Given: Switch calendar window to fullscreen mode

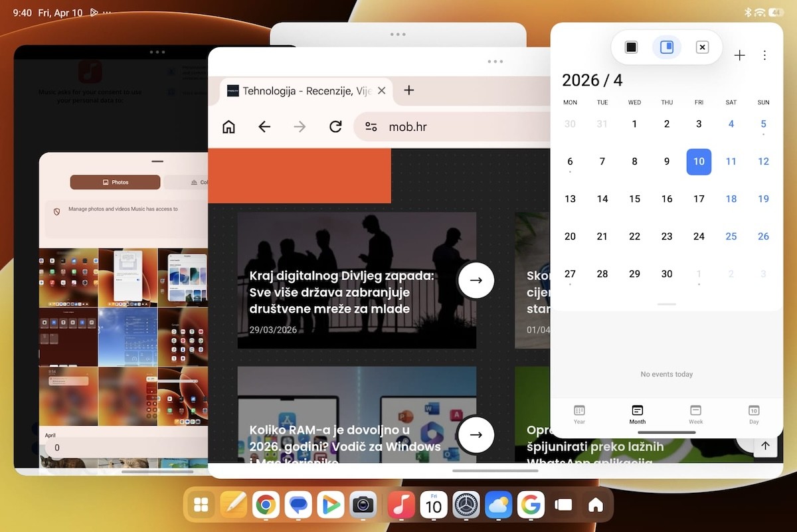Looking at the screenshot, I should [x=631, y=47].
